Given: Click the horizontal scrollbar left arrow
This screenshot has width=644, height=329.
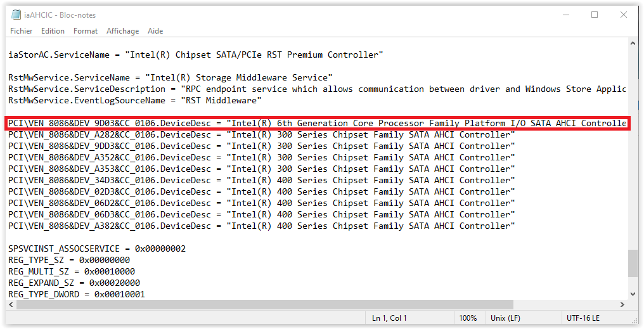Looking at the screenshot, I should 11,304.
